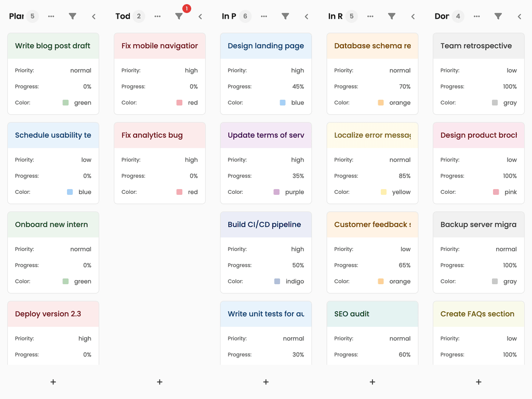Collapse the In R column
Screen dimensions: 532x399
(x=413, y=16)
